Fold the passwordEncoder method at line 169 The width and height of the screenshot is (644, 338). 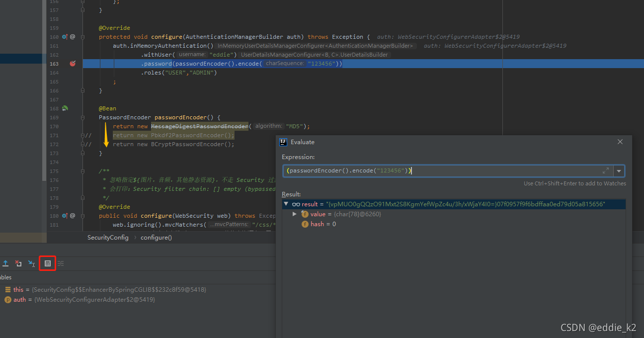click(83, 117)
